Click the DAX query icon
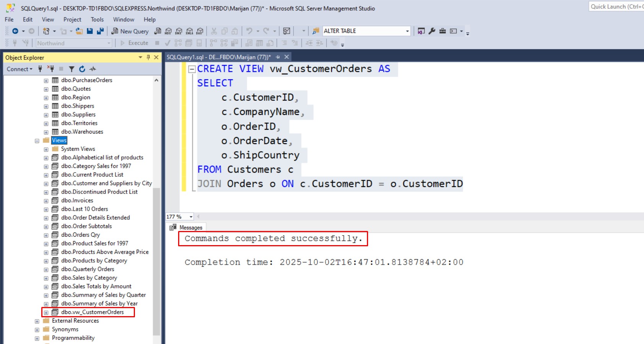Viewport: 644px width, 344px height. point(200,31)
